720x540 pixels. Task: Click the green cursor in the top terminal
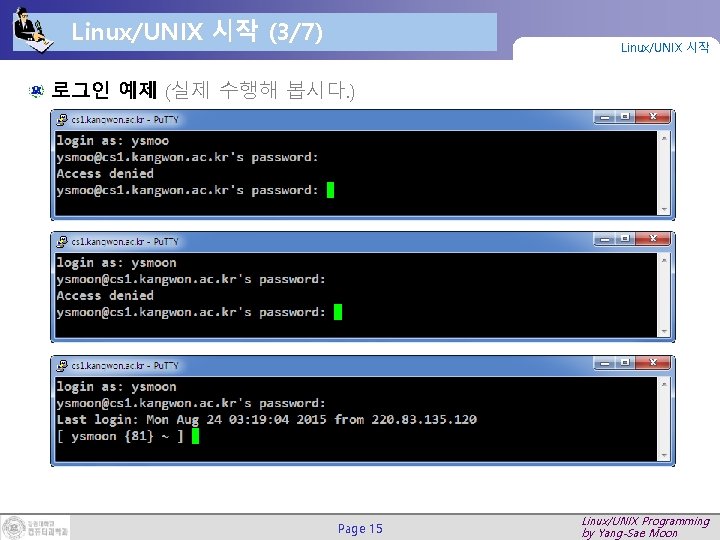tap(330, 190)
